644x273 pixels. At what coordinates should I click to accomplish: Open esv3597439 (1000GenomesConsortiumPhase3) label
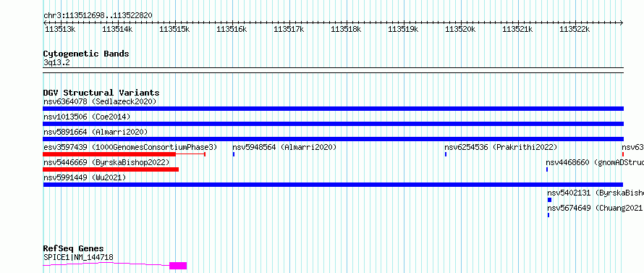point(130,147)
